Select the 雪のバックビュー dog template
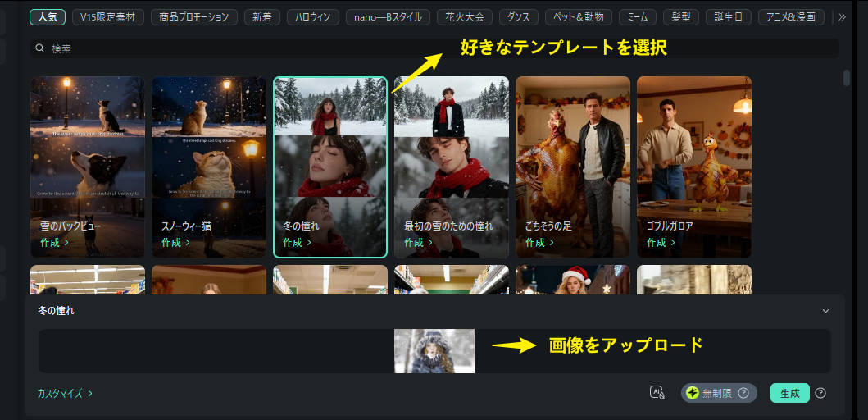Image resolution: width=868 pixels, height=420 pixels. point(88,167)
